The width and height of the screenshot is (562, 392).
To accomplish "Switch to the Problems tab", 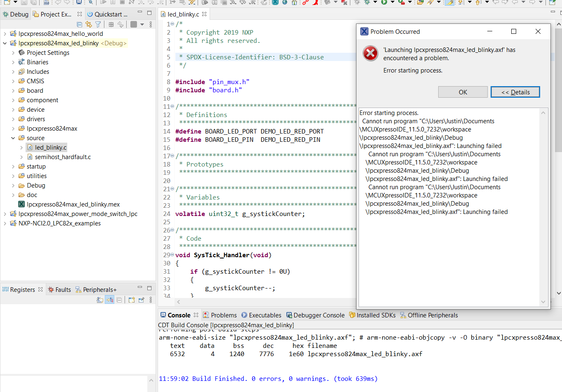I will click(x=220, y=315).
